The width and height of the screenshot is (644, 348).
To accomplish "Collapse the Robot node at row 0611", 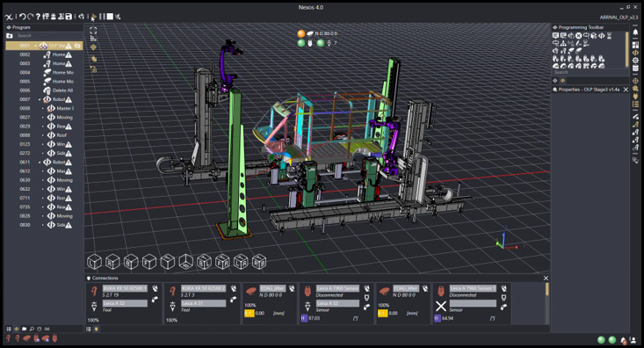I will (x=40, y=163).
